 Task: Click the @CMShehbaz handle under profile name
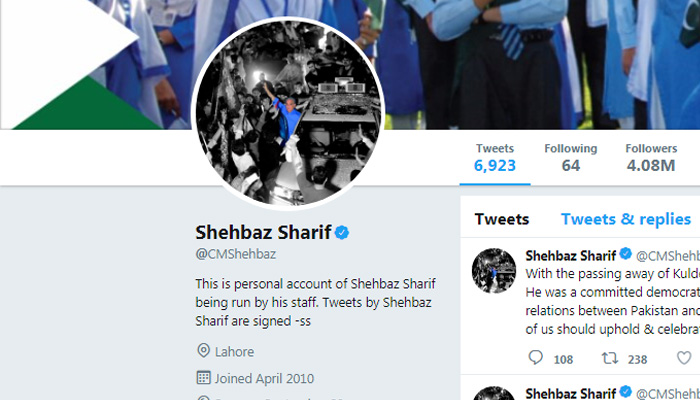(236, 254)
